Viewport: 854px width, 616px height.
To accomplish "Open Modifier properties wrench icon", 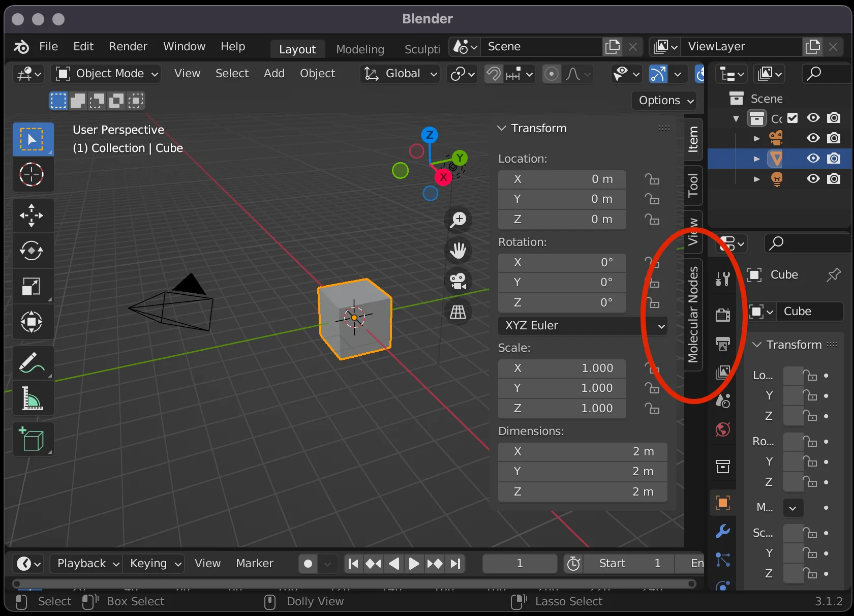I will (x=723, y=531).
